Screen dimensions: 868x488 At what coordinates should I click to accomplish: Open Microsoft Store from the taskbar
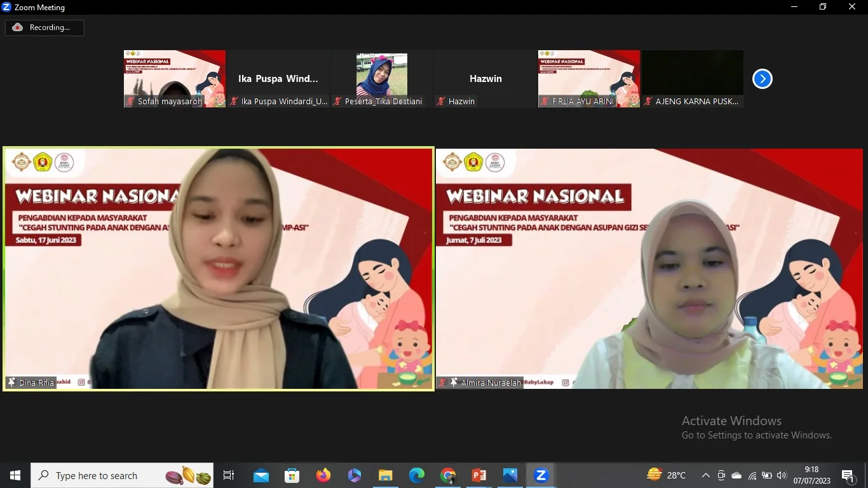292,475
